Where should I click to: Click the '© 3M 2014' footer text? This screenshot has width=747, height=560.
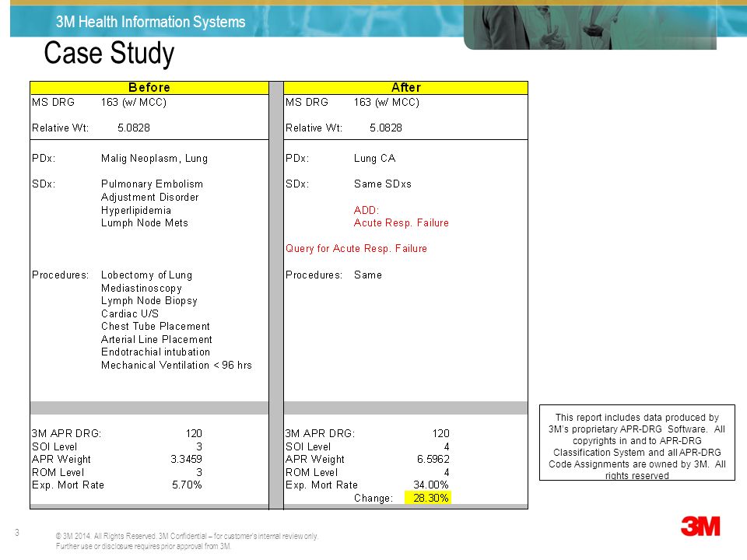(187, 541)
